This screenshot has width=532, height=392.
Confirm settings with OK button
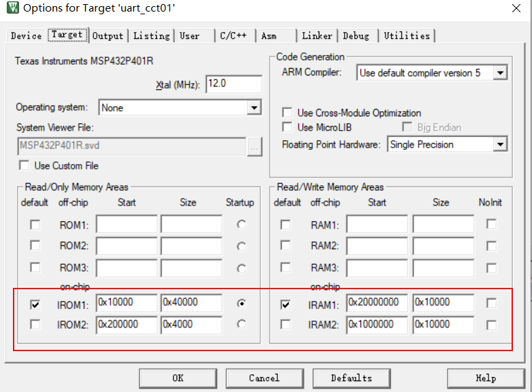coord(178,378)
